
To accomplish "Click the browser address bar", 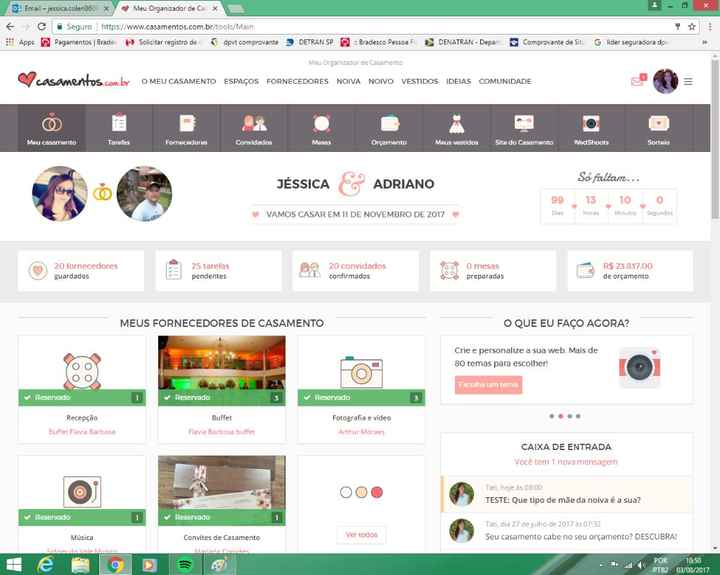I will point(367,27).
